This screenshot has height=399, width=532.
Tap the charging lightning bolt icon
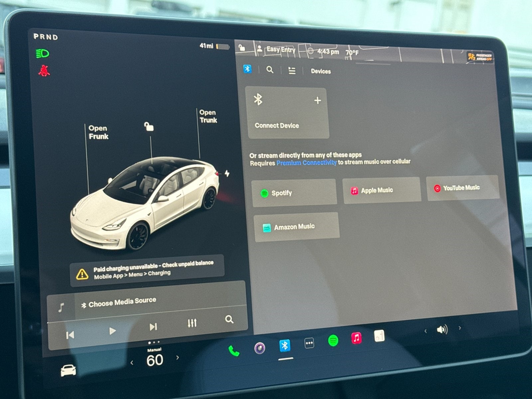coord(227,174)
